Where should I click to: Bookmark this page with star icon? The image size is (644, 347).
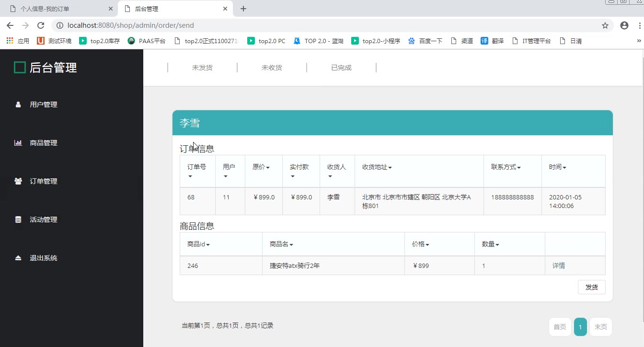point(605,25)
